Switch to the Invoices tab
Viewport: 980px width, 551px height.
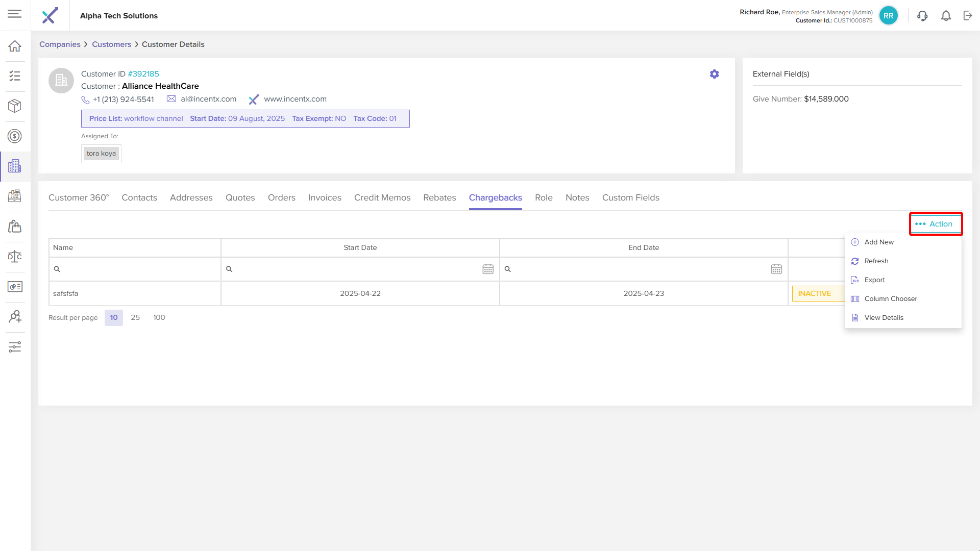[325, 198]
